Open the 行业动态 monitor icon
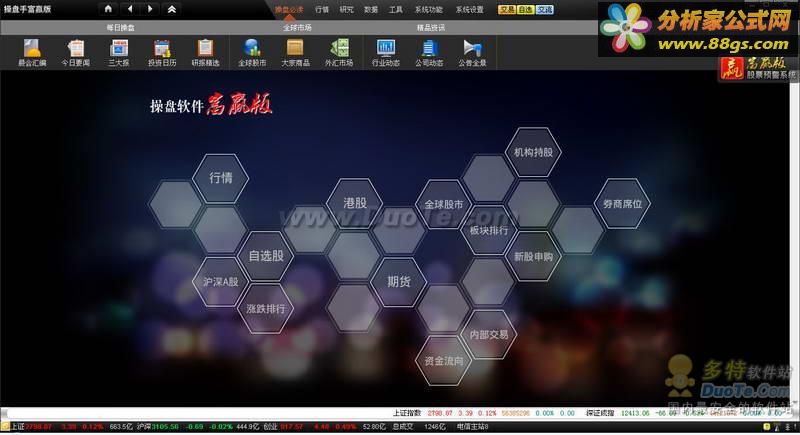This screenshot has height=435, width=800. (386, 53)
